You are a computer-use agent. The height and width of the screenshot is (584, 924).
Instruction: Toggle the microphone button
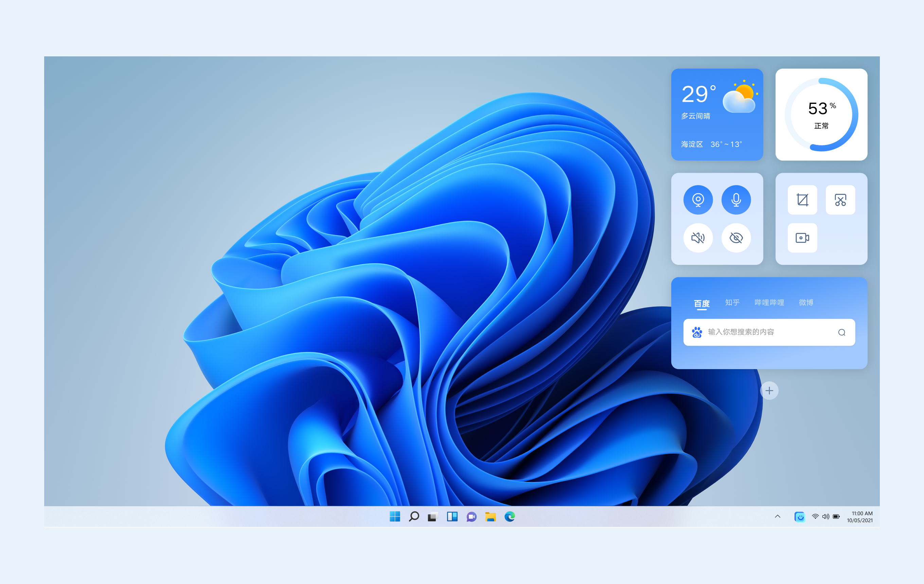click(736, 200)
